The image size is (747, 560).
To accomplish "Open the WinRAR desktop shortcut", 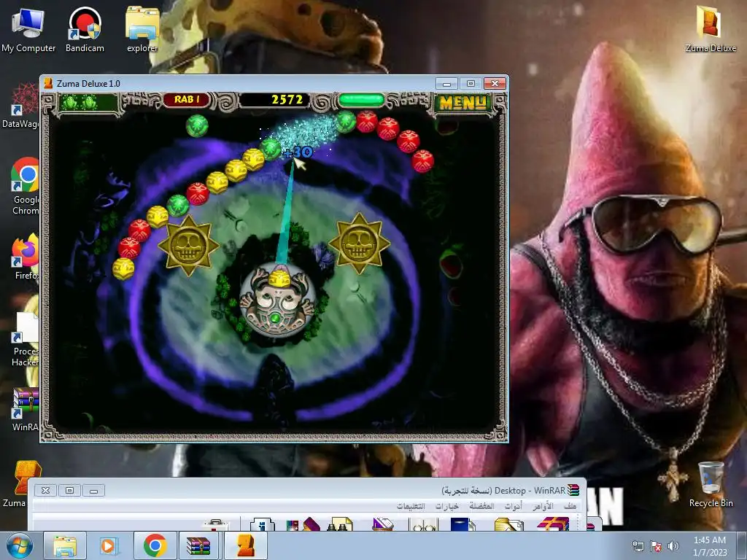I will coord(25,410).
